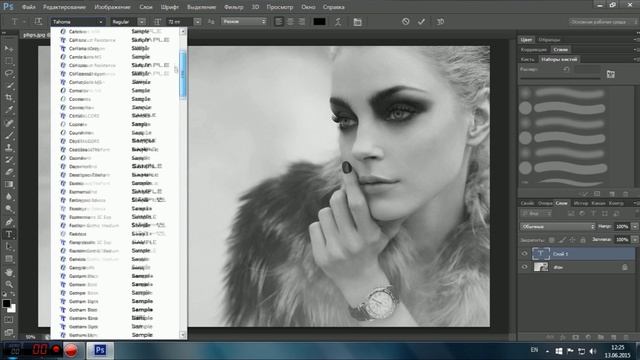Click the brush size slider

tap(560, 77)
